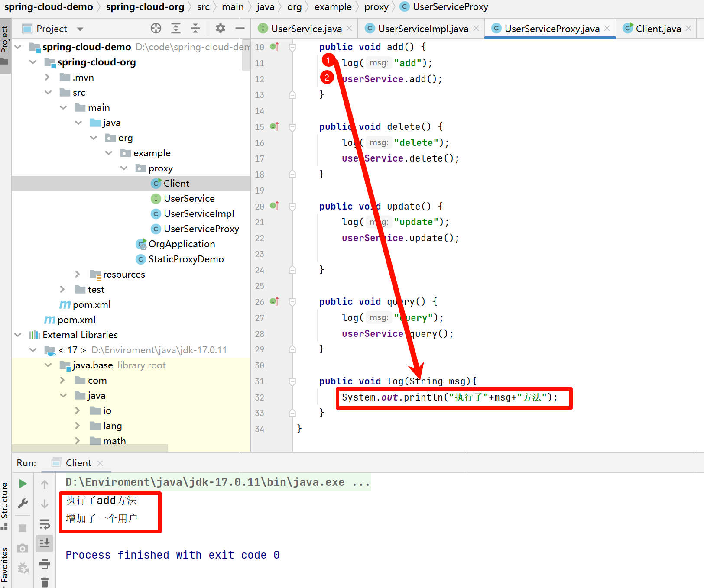Click spring-cloud-org breadcrumb
This screenshot has height=588, width=704.
pyautogui.click(x=145, y=7)
